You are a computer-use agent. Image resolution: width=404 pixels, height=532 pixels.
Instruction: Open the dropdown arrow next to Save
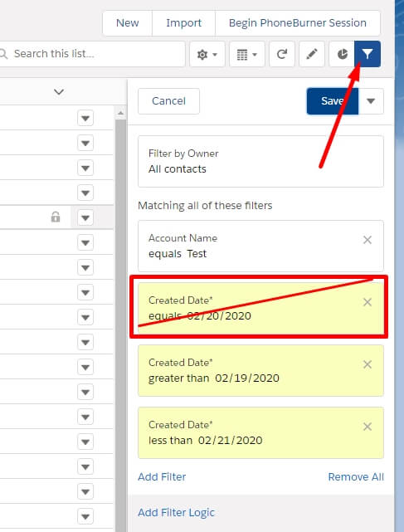[x=371, y=101]
